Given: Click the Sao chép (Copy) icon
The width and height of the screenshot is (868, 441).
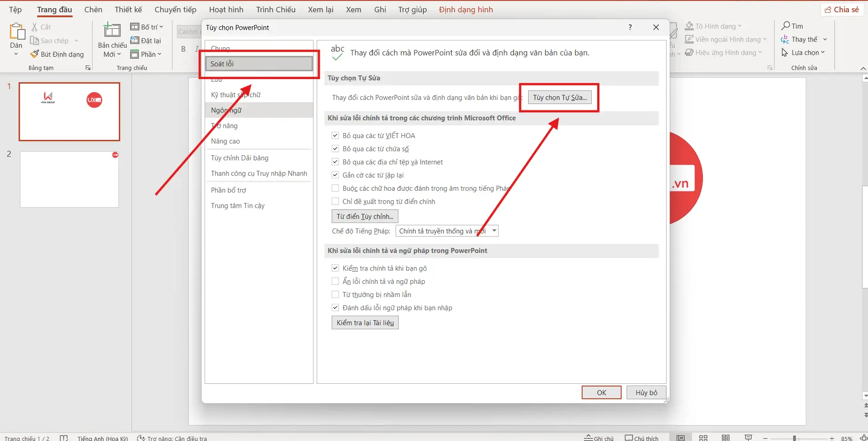Looking at the screenshot, I should coord(34,40).
